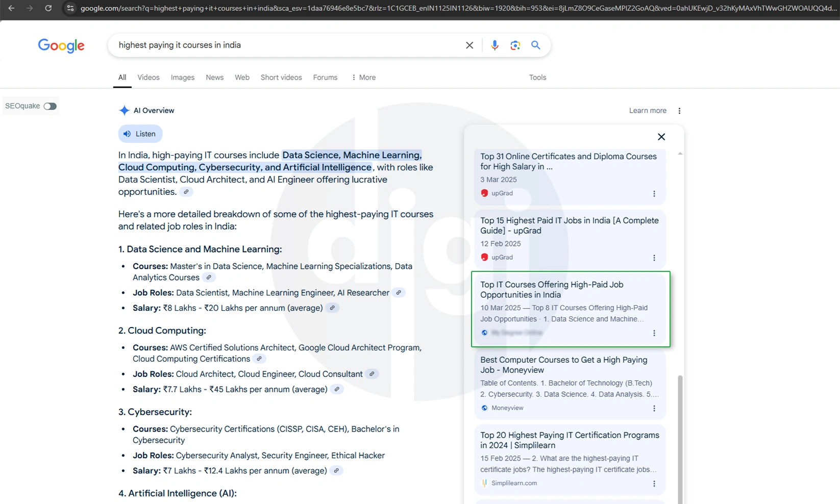Image resolution: width=840 pixels, height=504 pixels.
Task: Reload the page with the refresh icon
Action: click(48, 8)
